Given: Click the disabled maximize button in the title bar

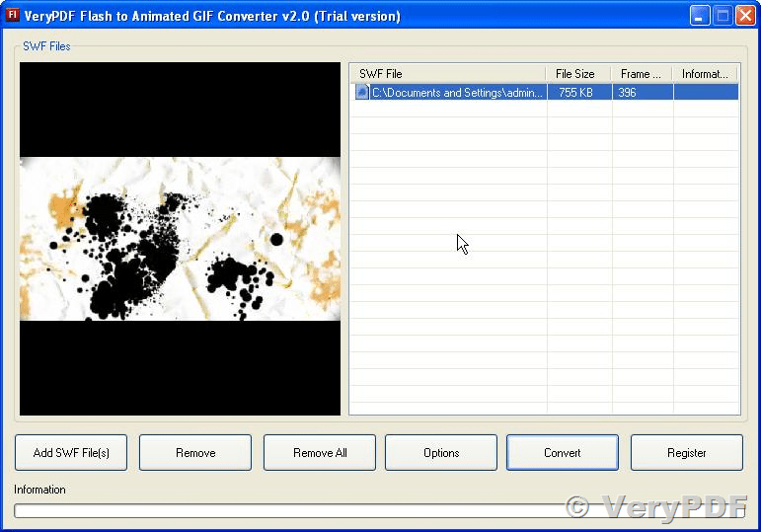Looking at the screenshot, I should coord(723,16).
